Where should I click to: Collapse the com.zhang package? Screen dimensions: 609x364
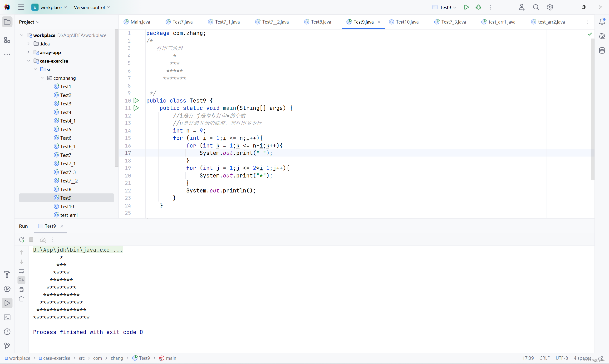[42, 78]
